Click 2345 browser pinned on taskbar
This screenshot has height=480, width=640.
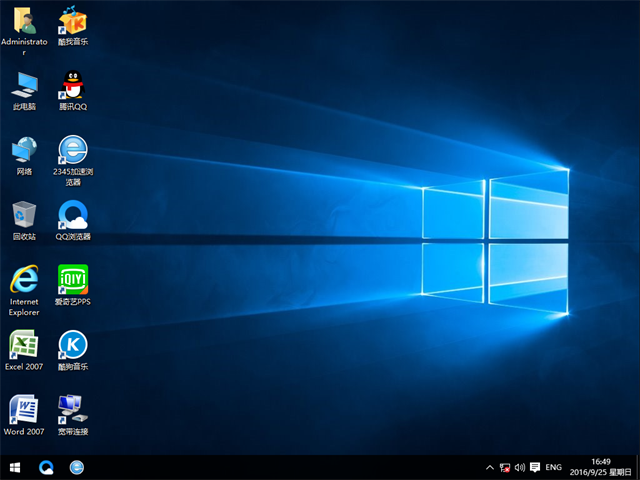(77, 467)
